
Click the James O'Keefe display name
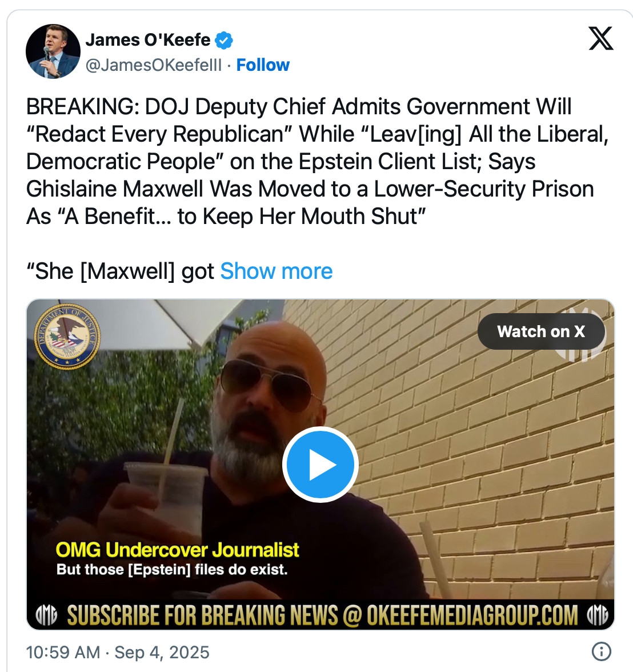[x=148, y=40]
